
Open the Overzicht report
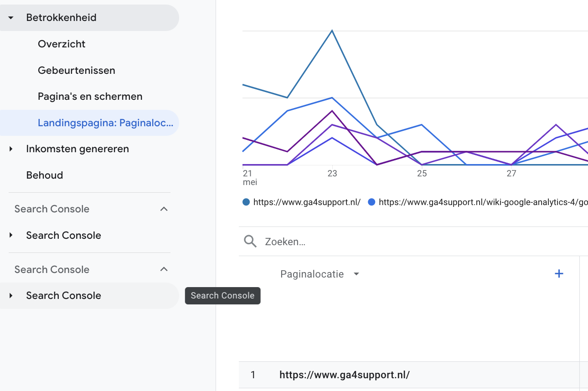click(x=62, y=44)
